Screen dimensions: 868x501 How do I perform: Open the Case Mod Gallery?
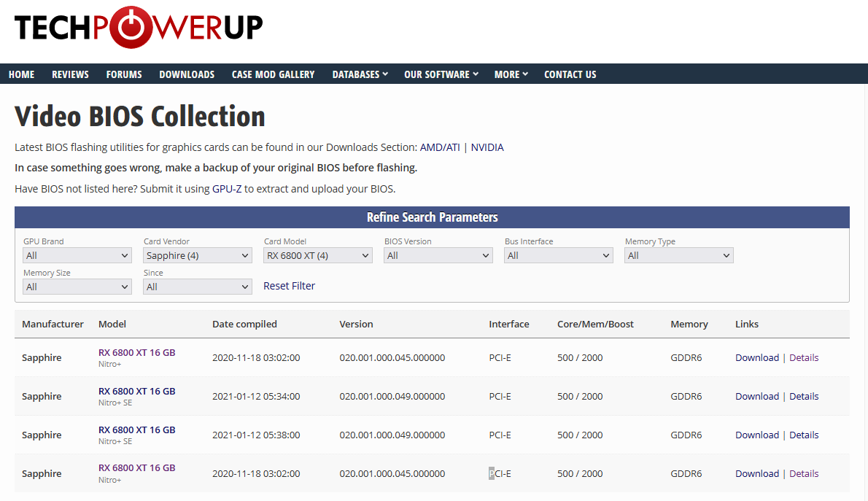point(273,74)
